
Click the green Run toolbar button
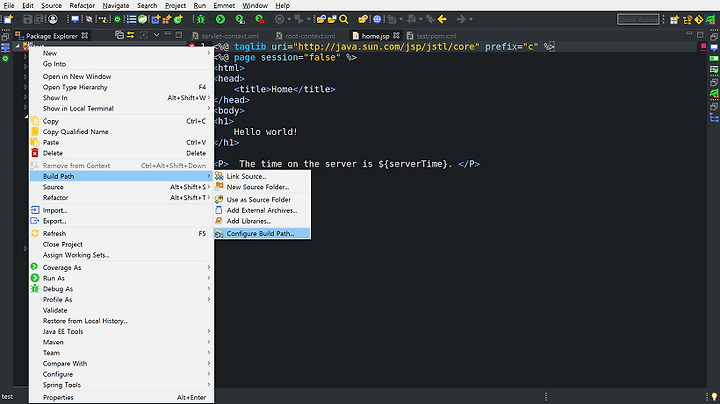[x=220, y=19]
